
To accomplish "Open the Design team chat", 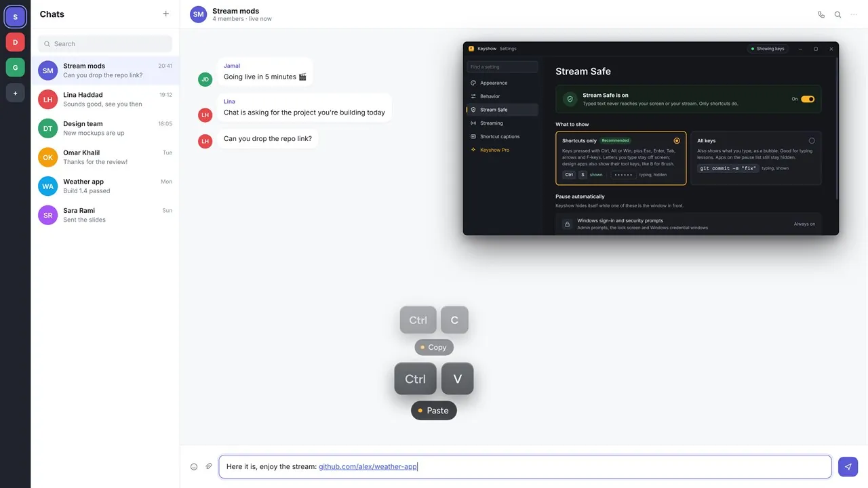I will pyautogui.click(x=105, y=128).
